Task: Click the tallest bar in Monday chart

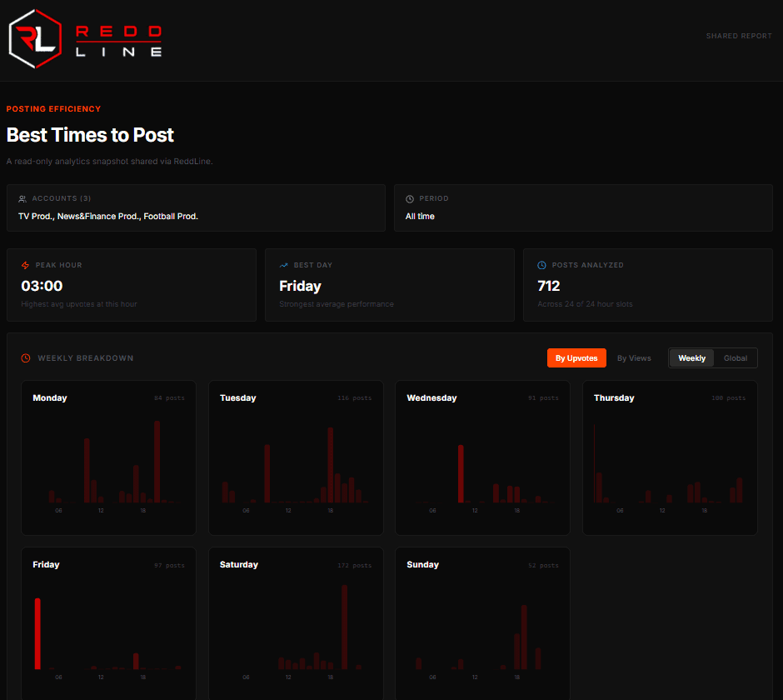Action: tap(157, 462)
